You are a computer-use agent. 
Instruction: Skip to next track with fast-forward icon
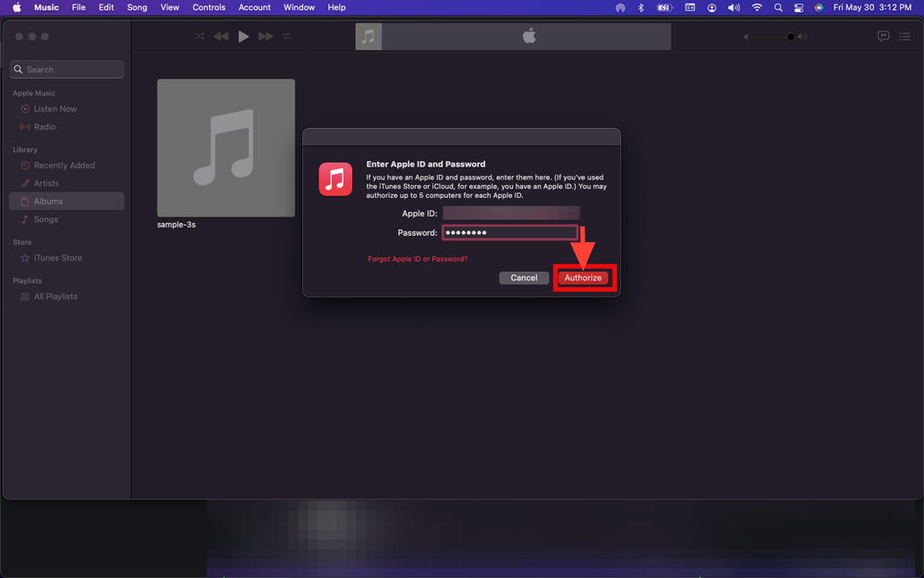pyautogui.click(x=265, y=36)
